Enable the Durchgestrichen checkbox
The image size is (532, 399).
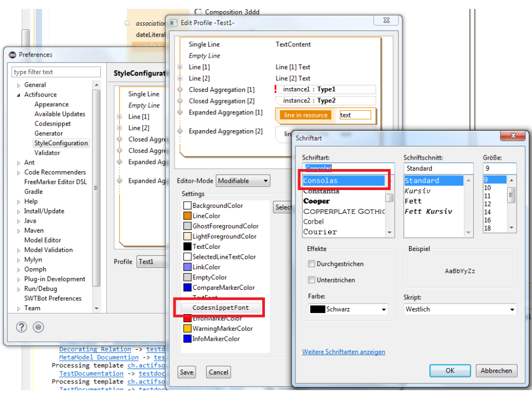click(x=312, y=264)
